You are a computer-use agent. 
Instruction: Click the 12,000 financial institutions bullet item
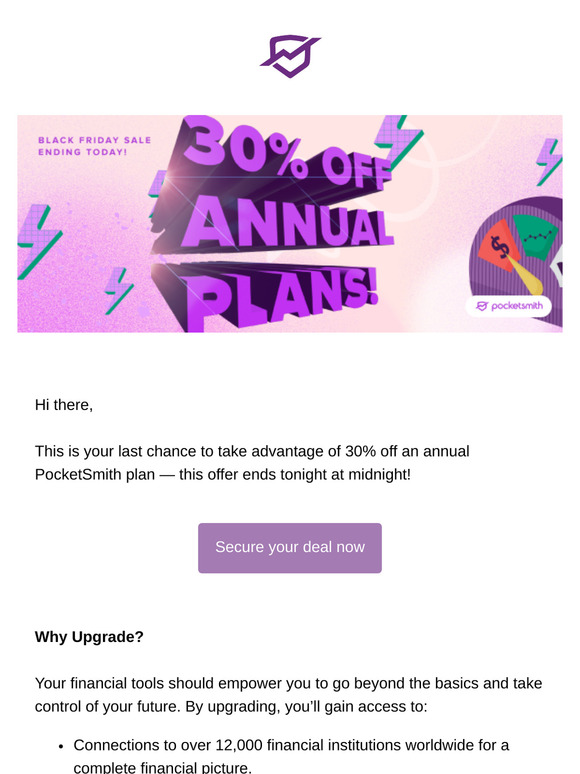291,756
